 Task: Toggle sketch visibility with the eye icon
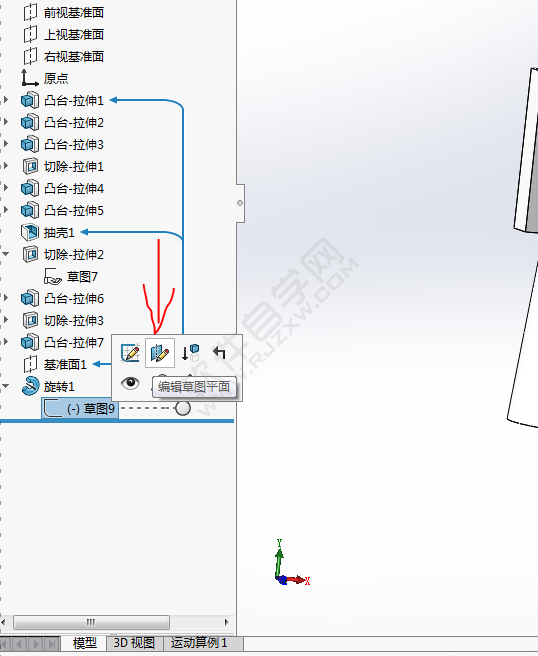[x=130, y=382]
